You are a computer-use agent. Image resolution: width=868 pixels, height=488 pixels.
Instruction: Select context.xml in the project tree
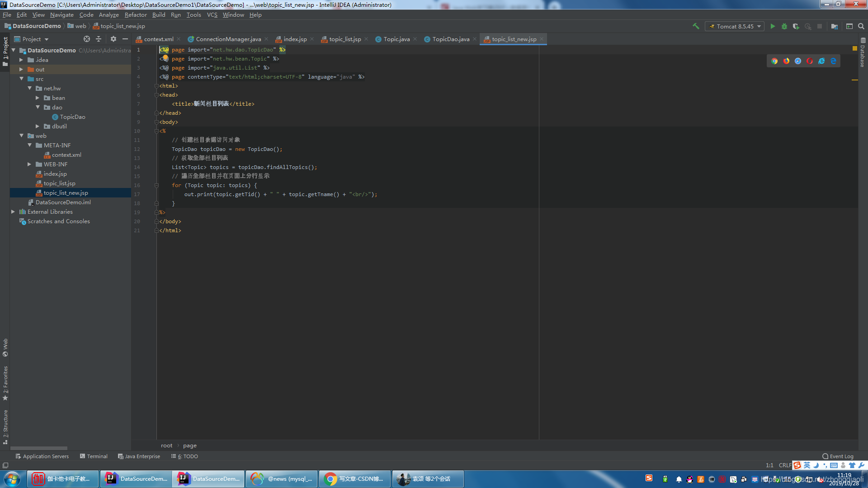[66, 155]
